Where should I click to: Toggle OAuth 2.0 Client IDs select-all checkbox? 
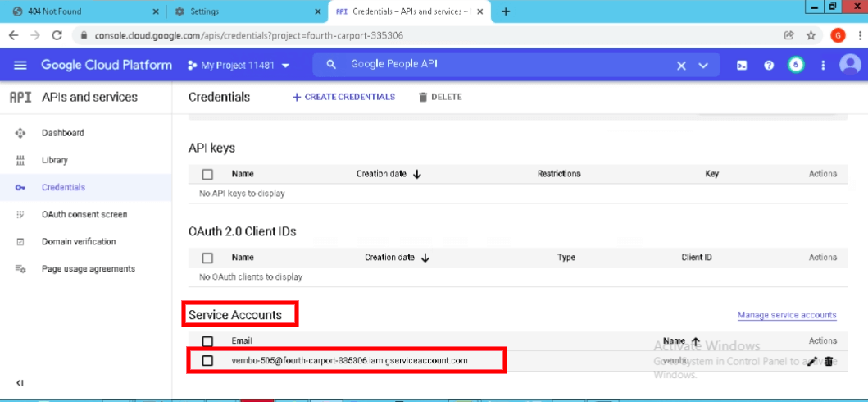pyautogui.click(x=207, y=258)
